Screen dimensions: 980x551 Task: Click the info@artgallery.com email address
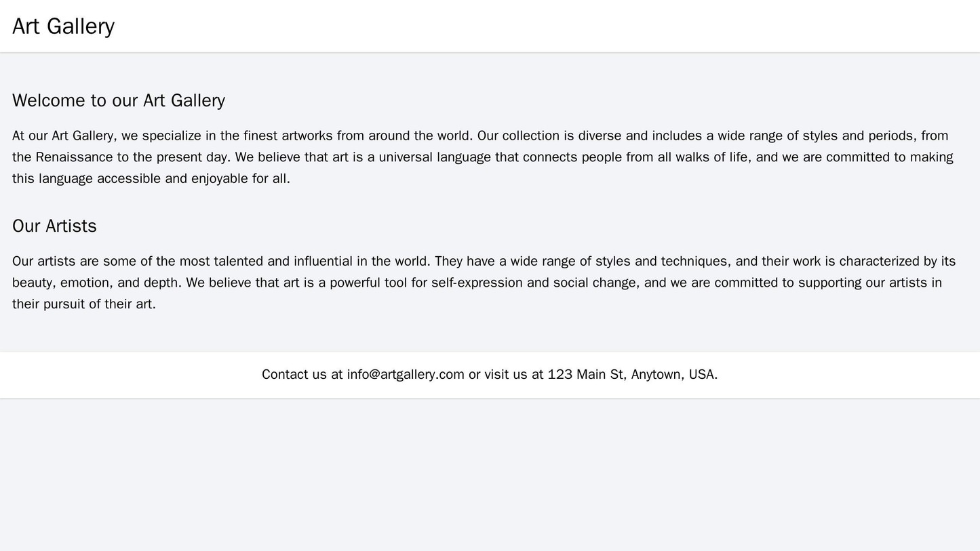pos(405,374)
